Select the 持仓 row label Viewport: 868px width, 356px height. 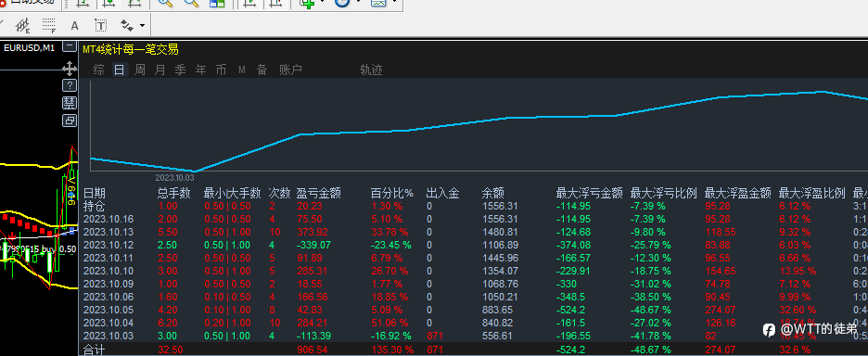[x=94, y=206]
